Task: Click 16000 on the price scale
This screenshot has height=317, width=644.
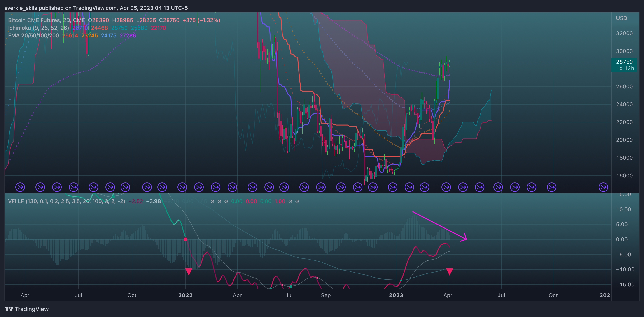Action: pyautogui.click(x=624, y=176)
